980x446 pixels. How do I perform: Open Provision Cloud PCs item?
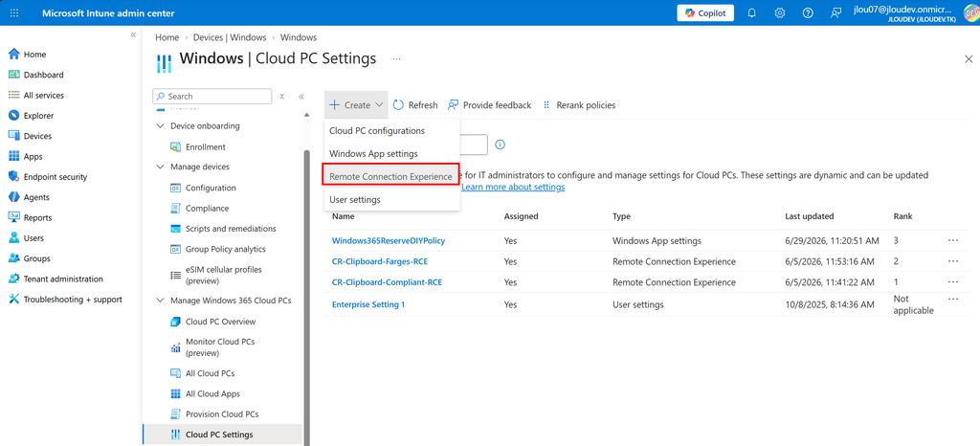point(222,414)
